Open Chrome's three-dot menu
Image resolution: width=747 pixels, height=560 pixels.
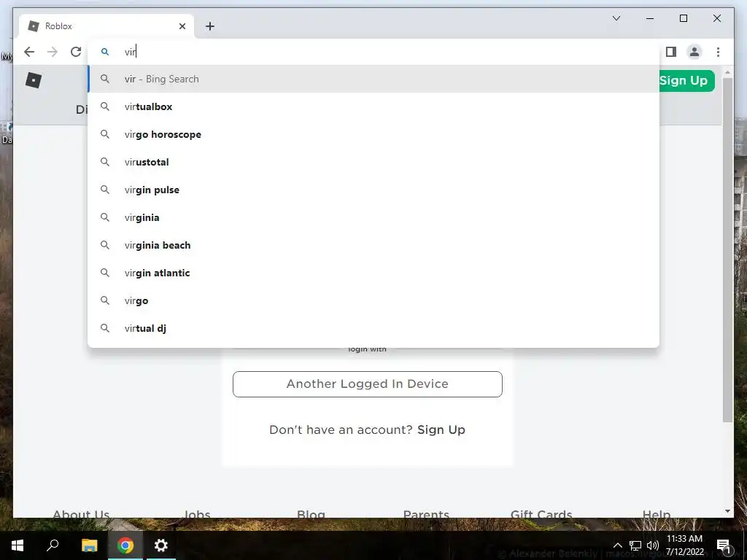[x=718, y=52]
